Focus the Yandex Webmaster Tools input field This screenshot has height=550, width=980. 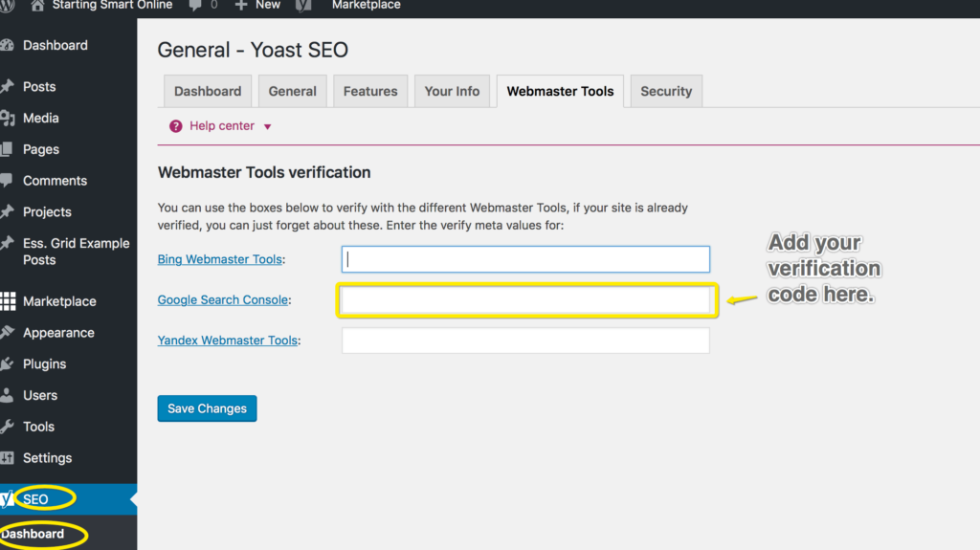(x=525, y=341)
